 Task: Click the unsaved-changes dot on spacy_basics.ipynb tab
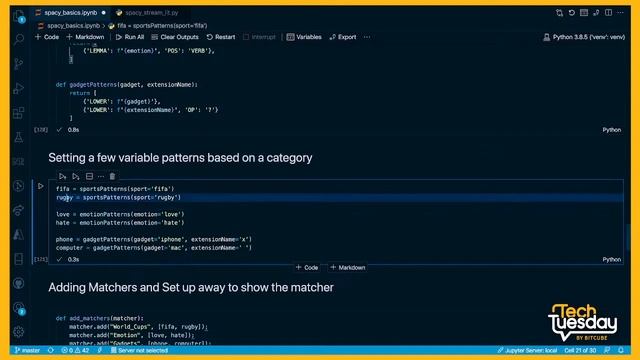tap(104, 13)
